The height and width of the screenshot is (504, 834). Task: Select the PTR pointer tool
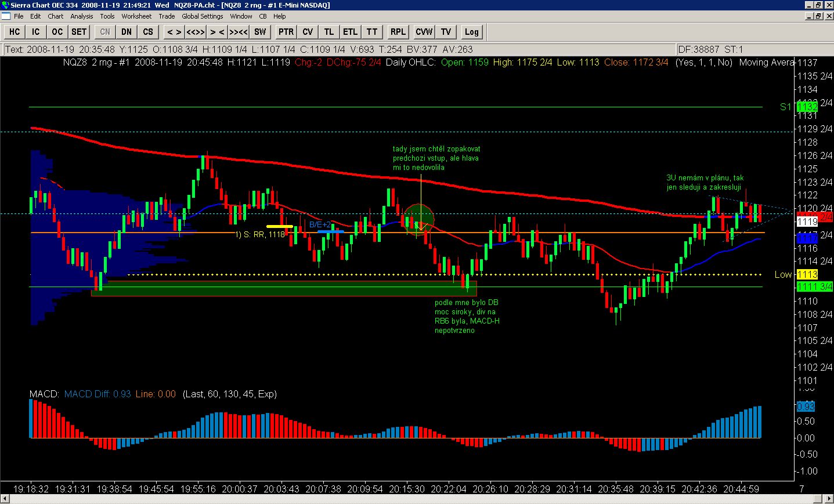(x=286, y=32)
